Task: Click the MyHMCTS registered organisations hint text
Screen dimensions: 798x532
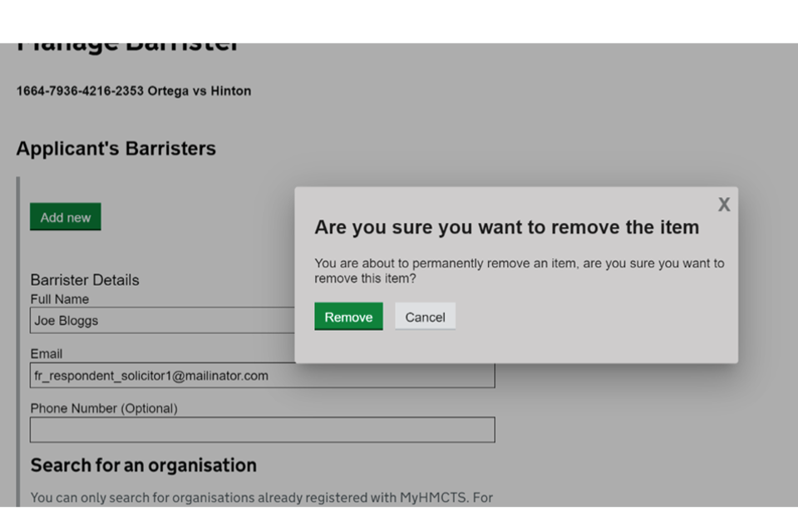Action: click(261, 497)
